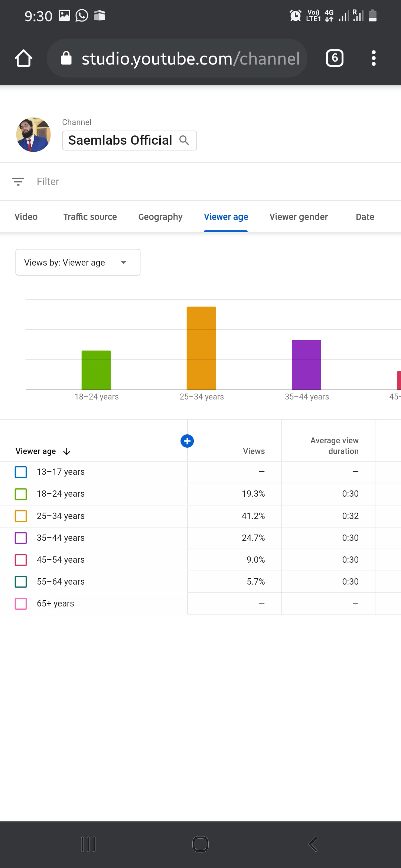The image size is (401, 868).
Task: Tap the browser home icon
Action: [x=23, y=58]
